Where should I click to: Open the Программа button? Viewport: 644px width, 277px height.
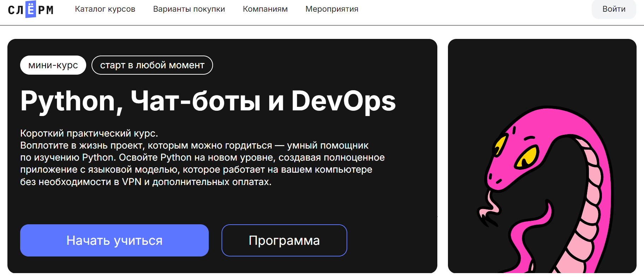pos(284,240)
